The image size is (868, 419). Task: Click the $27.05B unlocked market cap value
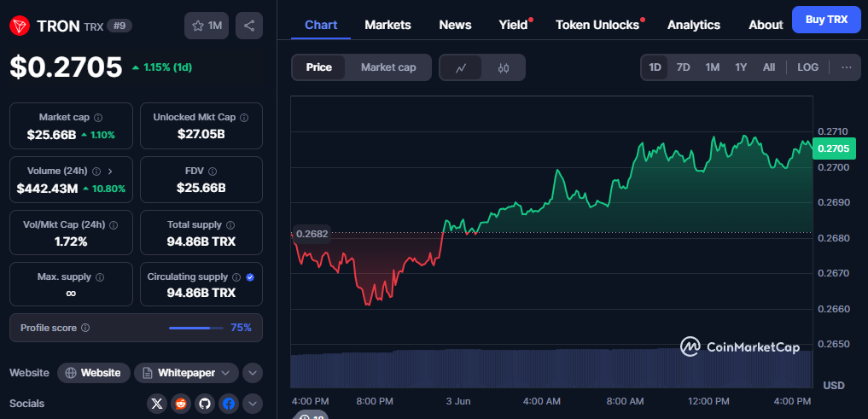point(201,135)
